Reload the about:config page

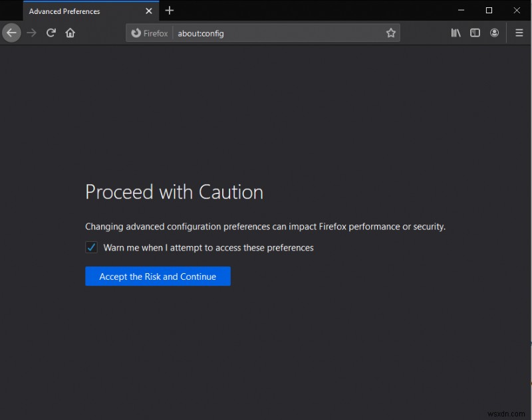coord(51,33)
